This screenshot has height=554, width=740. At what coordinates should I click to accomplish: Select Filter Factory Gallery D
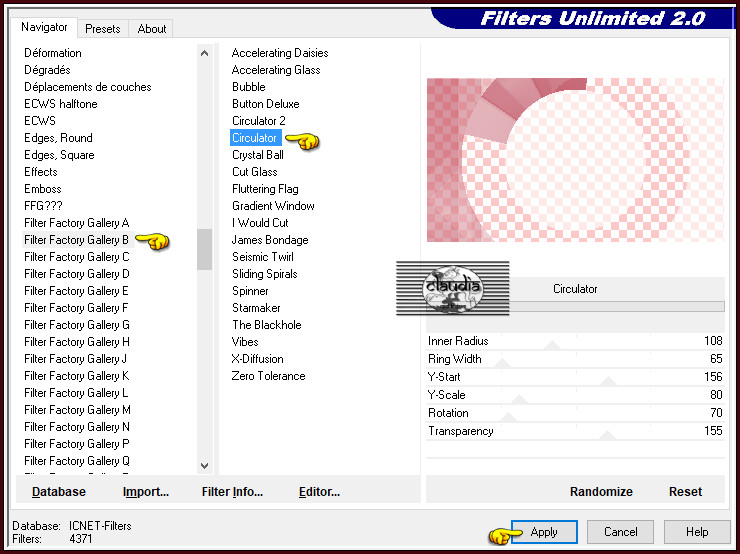coord(76,274)
